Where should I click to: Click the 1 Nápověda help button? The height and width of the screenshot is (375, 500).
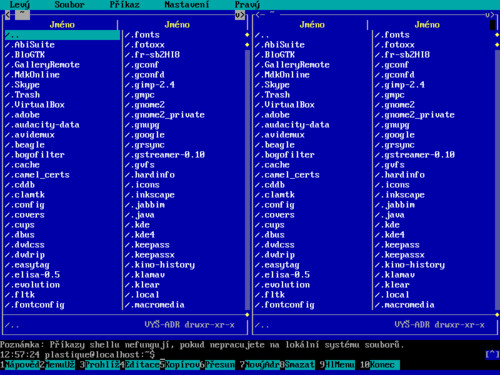pos(20,365)
